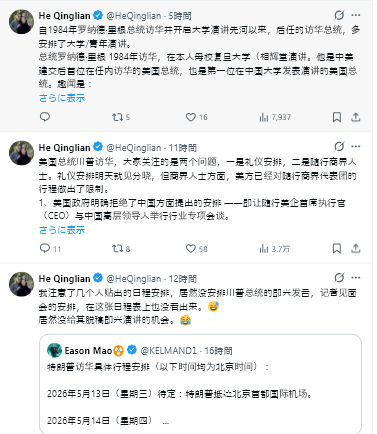Viewport: 377px width, 434px height.
Task: Expand first post with さらに表示
Action: [x=62, y=98]
